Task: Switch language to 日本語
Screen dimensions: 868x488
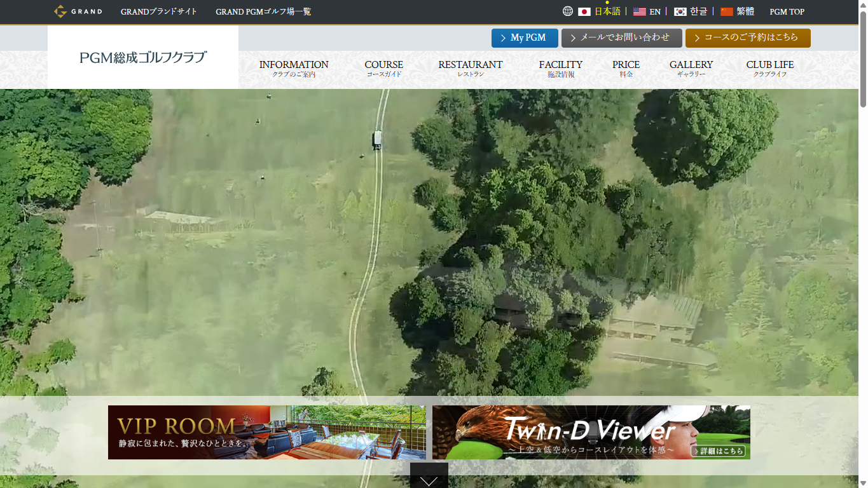Action: 607,11
